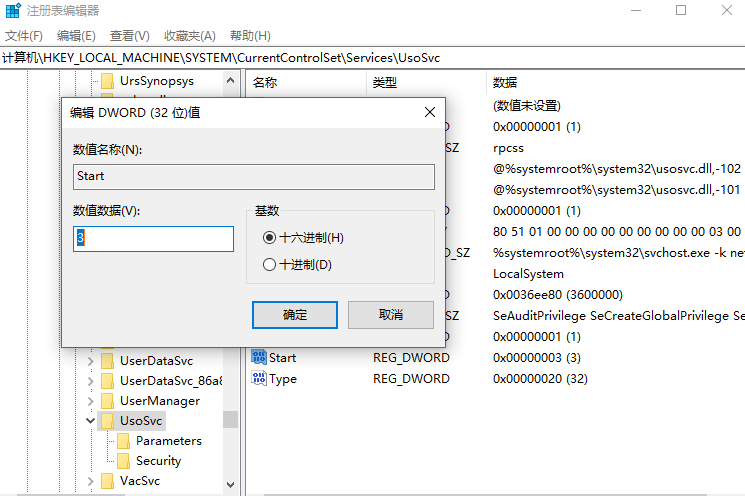Select the VacSvc tree item label
Image resolution: width=745 pixels, height=496 pixels.
tap(140, 481)
